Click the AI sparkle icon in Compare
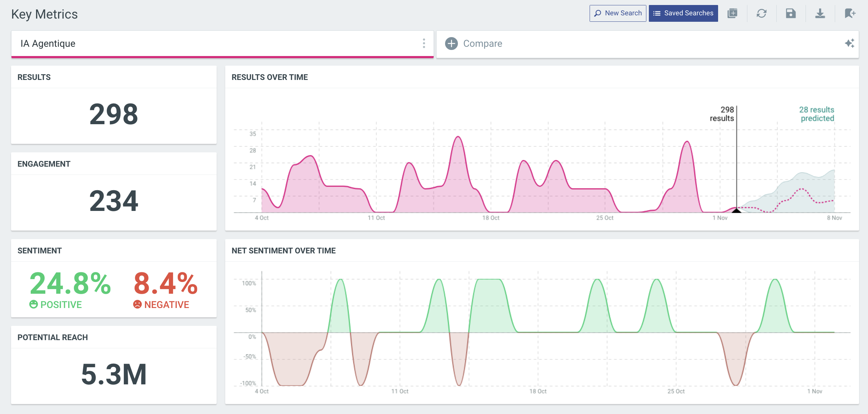 [x=849, y=44]
